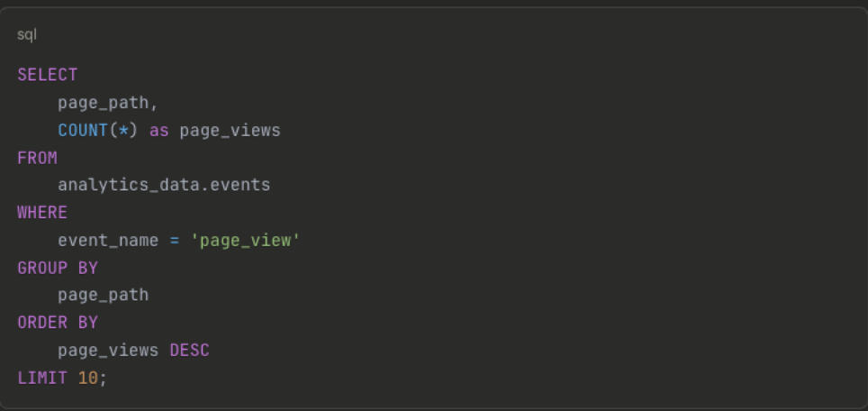Click the analytics_data.events table name

tap(164, 185)
